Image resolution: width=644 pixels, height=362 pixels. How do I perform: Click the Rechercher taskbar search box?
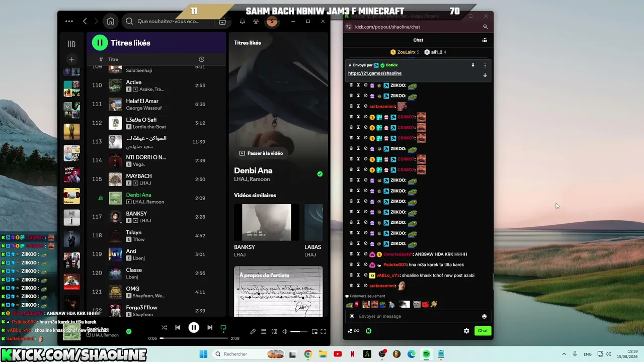[249, 354]
